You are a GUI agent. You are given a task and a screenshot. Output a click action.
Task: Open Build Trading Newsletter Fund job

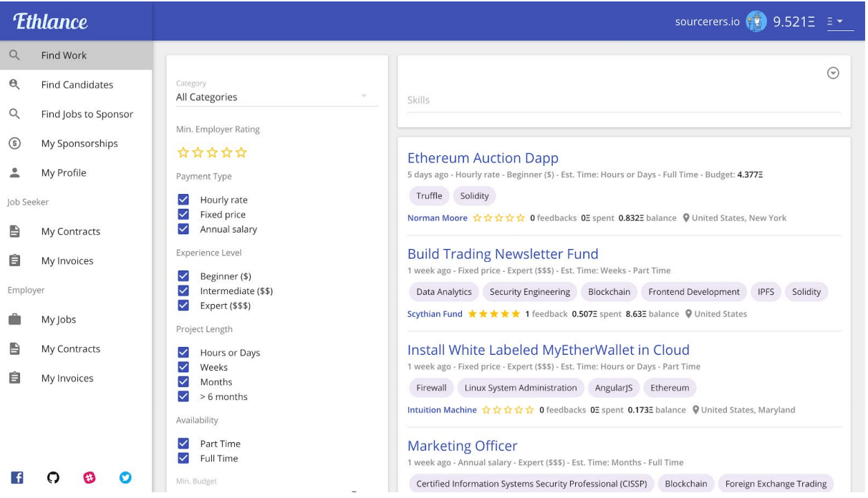[503, 254]
